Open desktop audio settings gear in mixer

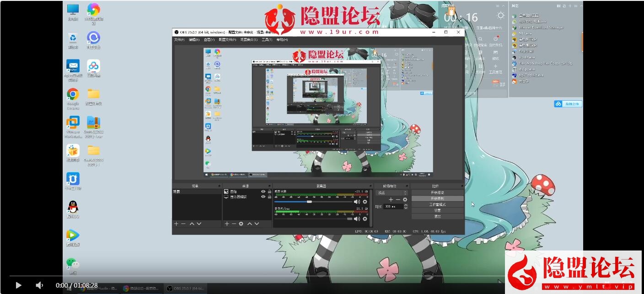(x=365, y=201)
